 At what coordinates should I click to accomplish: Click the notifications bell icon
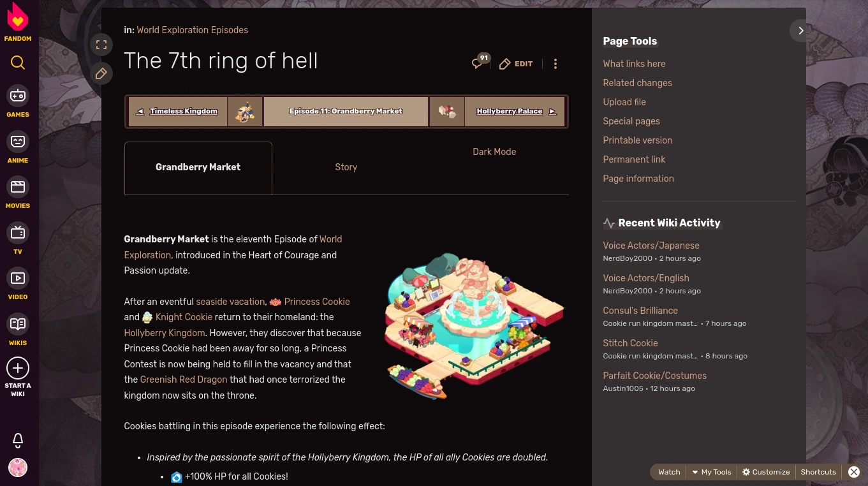[18, 440]
